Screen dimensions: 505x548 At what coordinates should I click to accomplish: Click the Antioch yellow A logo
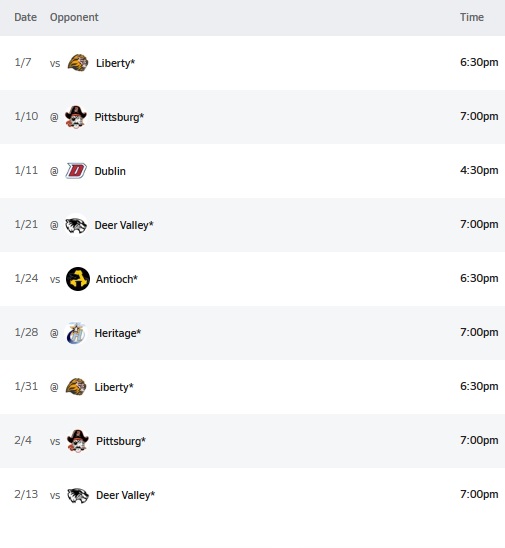pos(78,279)
